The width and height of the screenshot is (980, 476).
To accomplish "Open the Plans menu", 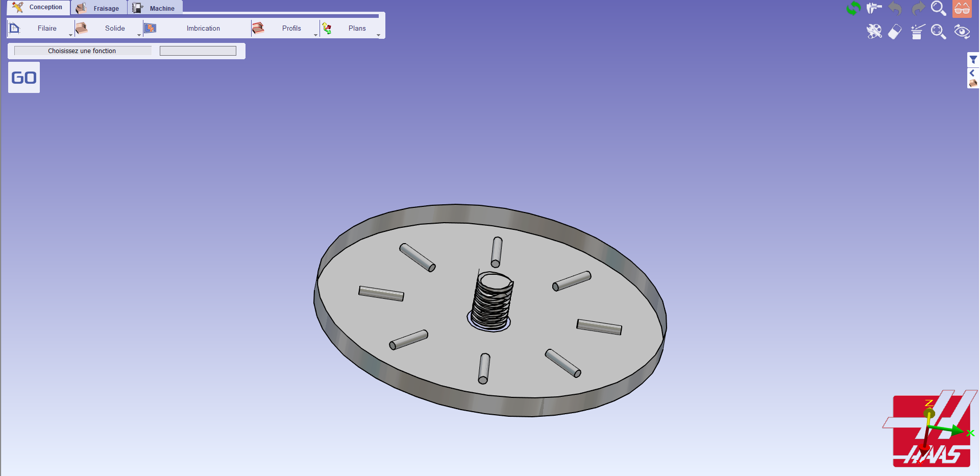I will (357, 28).
